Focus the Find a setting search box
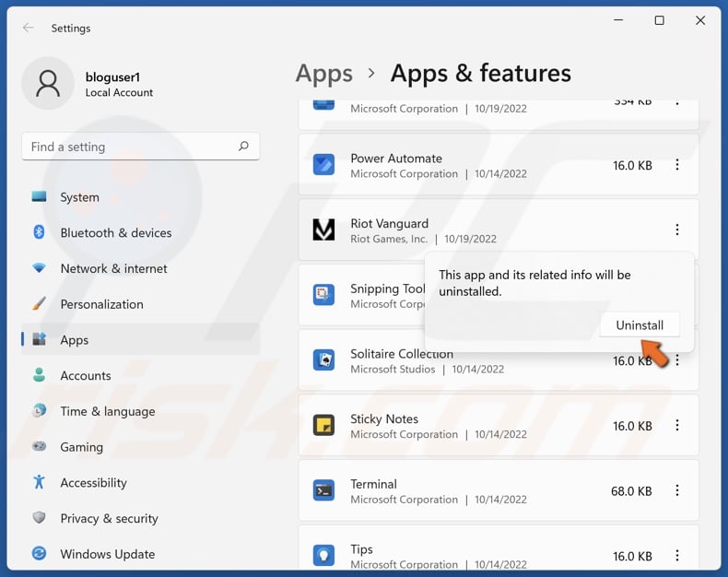 coord(129,147)
